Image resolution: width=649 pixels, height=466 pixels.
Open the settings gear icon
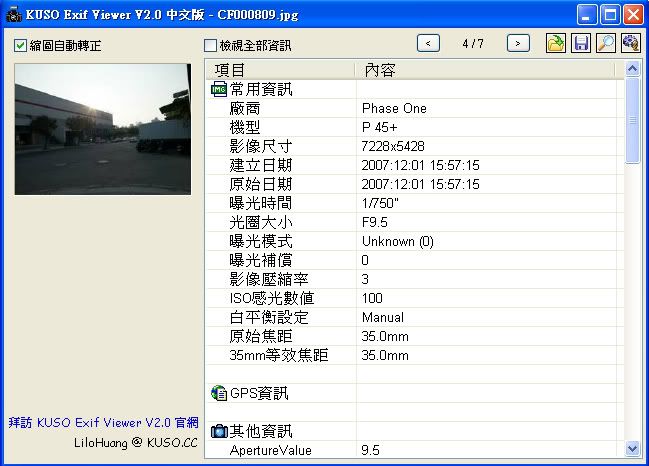click(x=631, y=43)
